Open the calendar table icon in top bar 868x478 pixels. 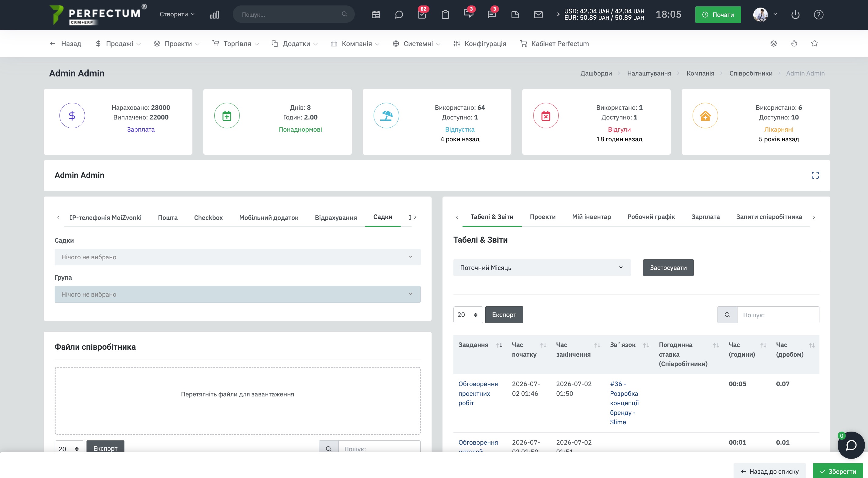click(x=376, y=15)
